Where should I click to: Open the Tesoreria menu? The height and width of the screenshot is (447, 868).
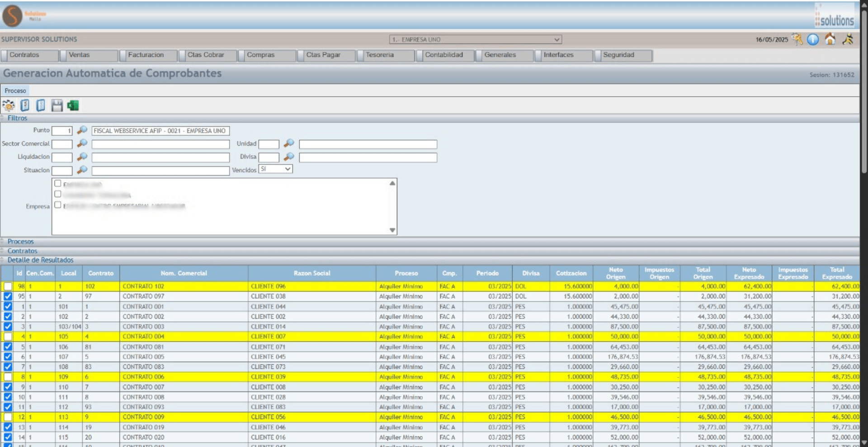[x=386, y=55]
